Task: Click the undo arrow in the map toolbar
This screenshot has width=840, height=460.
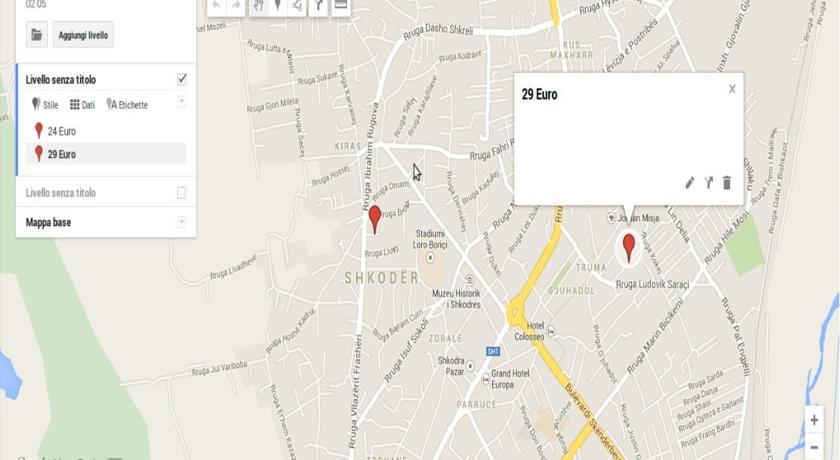Action: coord(216,6)
